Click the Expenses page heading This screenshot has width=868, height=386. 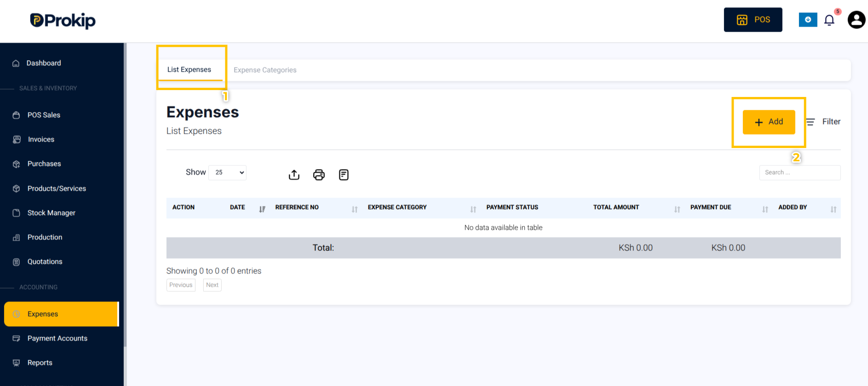click(x=202, y=112)
